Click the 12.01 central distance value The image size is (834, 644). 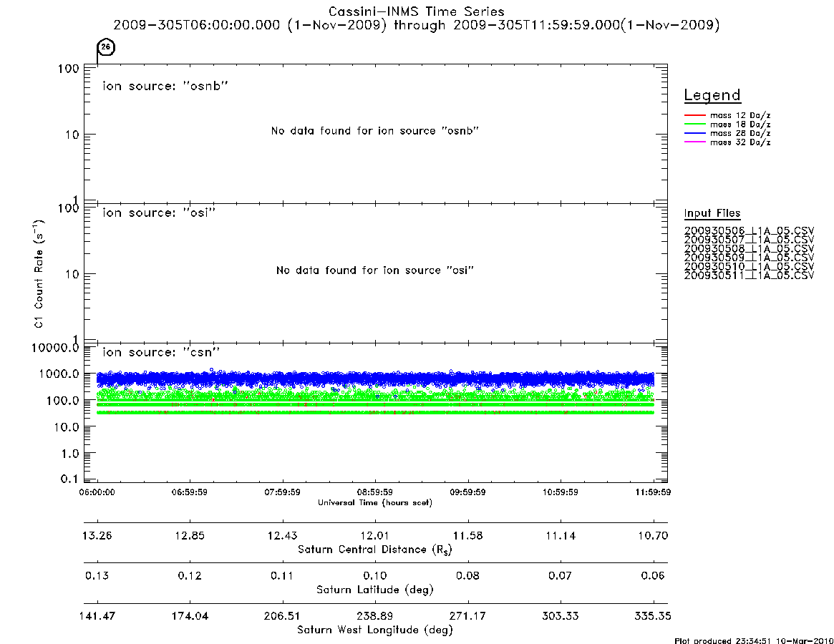point(375,535)
